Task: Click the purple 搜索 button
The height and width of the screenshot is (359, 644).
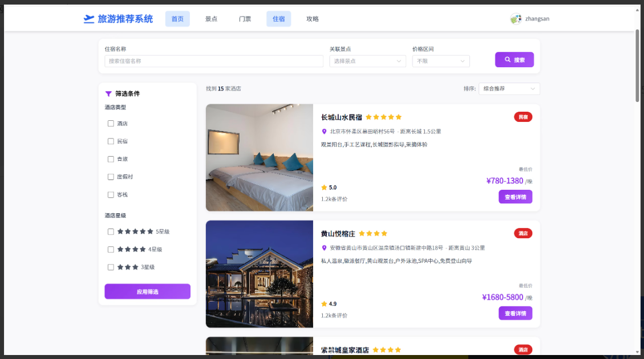Action: click(514, 59)
